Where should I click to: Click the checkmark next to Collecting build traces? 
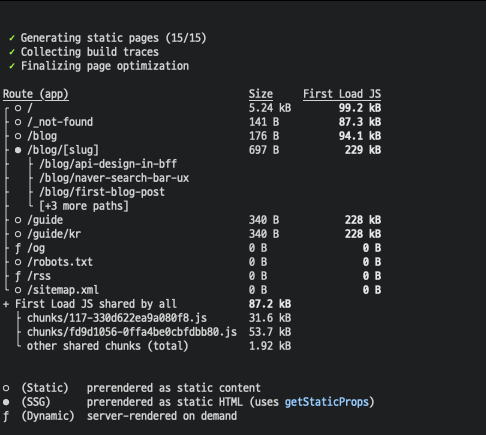[12, 52]
